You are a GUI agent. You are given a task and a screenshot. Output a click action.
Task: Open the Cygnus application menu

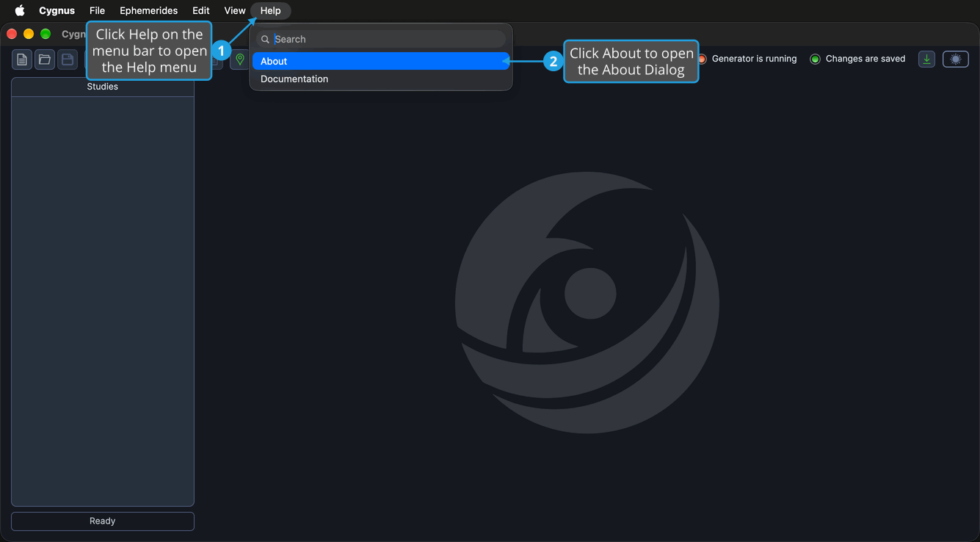57,10
